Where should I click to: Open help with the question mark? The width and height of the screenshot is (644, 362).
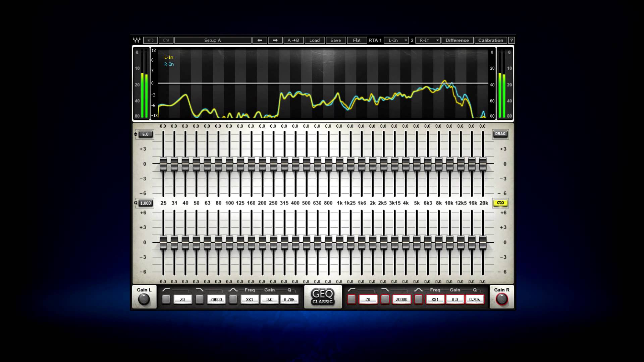[511, 40]
